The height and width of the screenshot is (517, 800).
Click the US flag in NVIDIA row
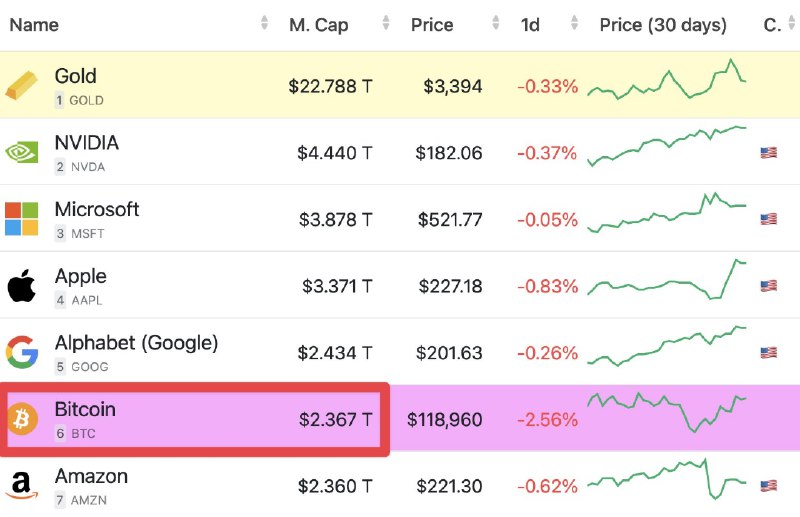(768, 153)
